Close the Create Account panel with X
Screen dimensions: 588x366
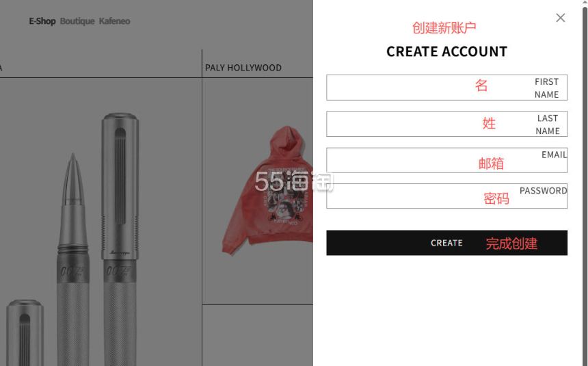[x=560, y=18]
